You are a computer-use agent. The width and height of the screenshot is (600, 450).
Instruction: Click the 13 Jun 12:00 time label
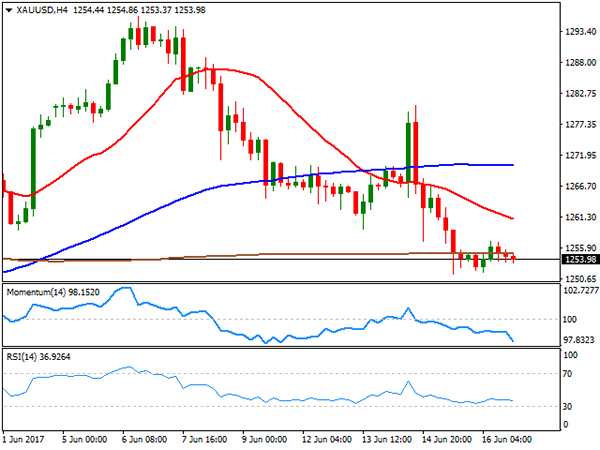(x=386, y=439)
